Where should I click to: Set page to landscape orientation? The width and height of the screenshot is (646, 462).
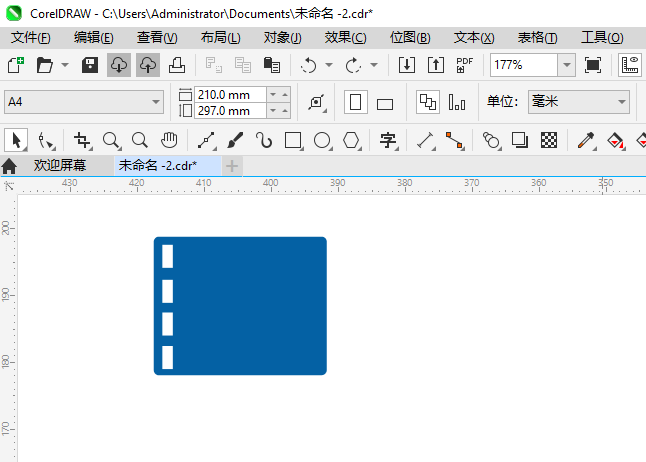(385, 104)
